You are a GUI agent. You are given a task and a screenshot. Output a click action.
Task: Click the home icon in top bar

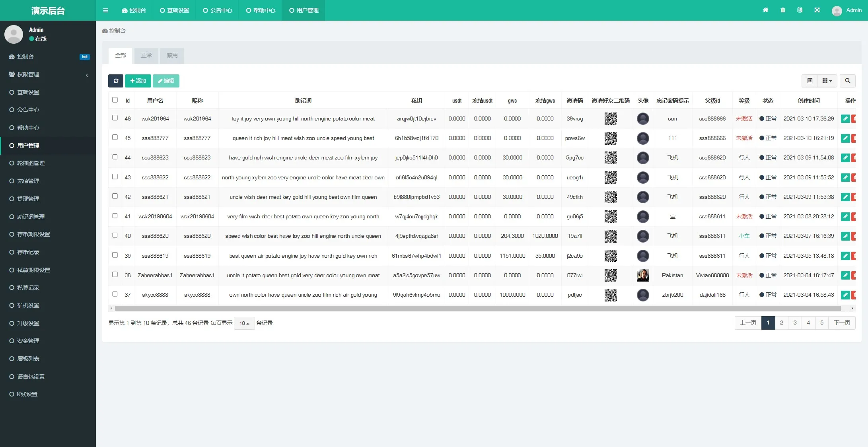point(765,10)
